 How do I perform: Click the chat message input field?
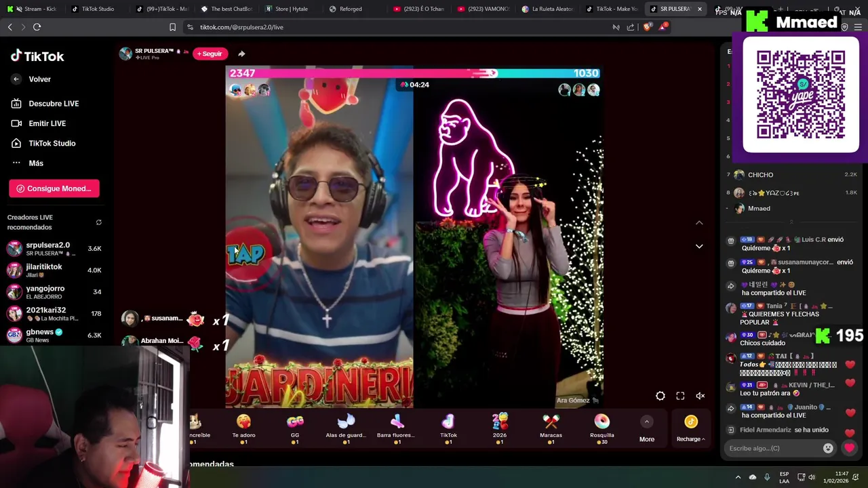click(773, 448)
